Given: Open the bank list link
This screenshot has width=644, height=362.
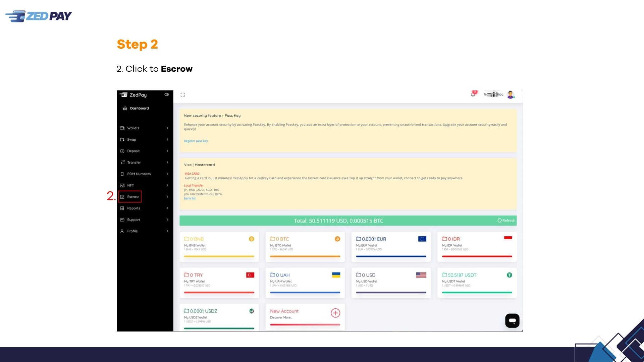Looking at the screenshot, I should tap(190, 198).
